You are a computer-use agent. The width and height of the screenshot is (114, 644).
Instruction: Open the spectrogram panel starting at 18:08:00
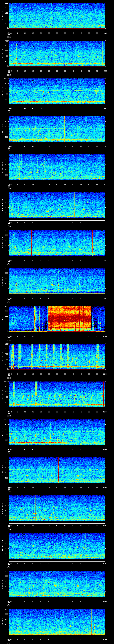pyautogui.click(x=57, y=281)
